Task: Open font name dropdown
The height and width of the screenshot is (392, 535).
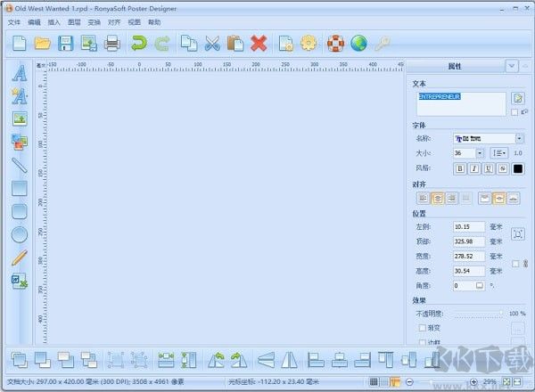Action: tap(519, 138)
